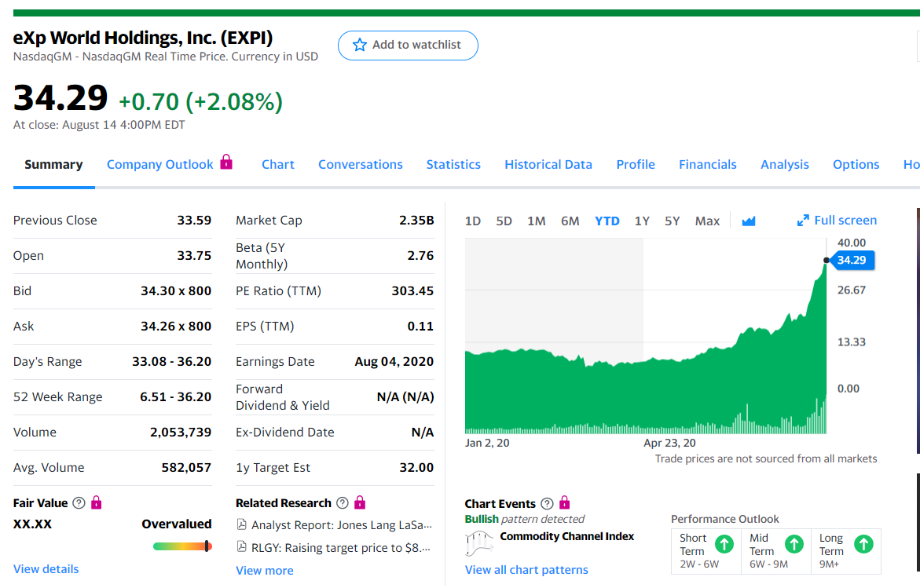Click the Mid Term up-arrow indicator
The image size is (920, 588).
point(794,544)
